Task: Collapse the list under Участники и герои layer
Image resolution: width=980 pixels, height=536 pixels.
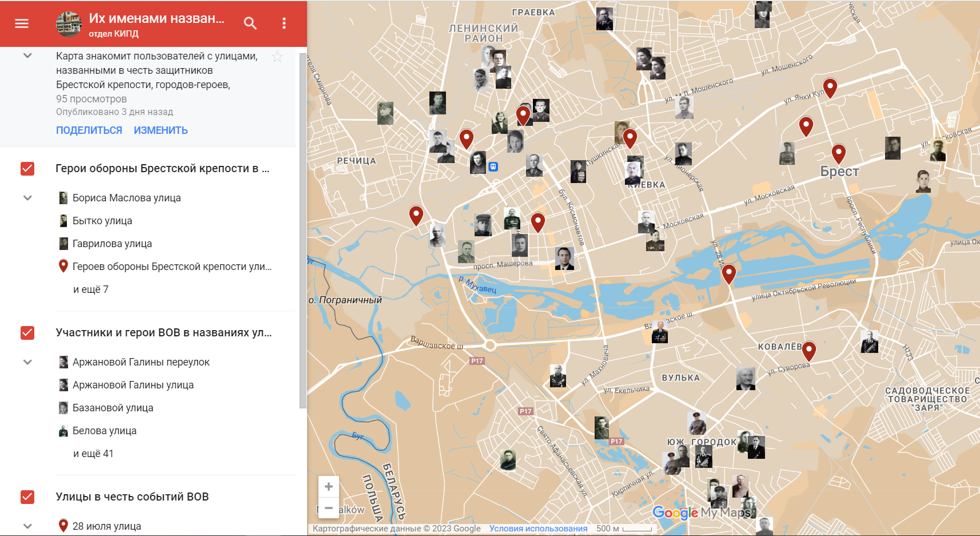Action: (27, 362)
